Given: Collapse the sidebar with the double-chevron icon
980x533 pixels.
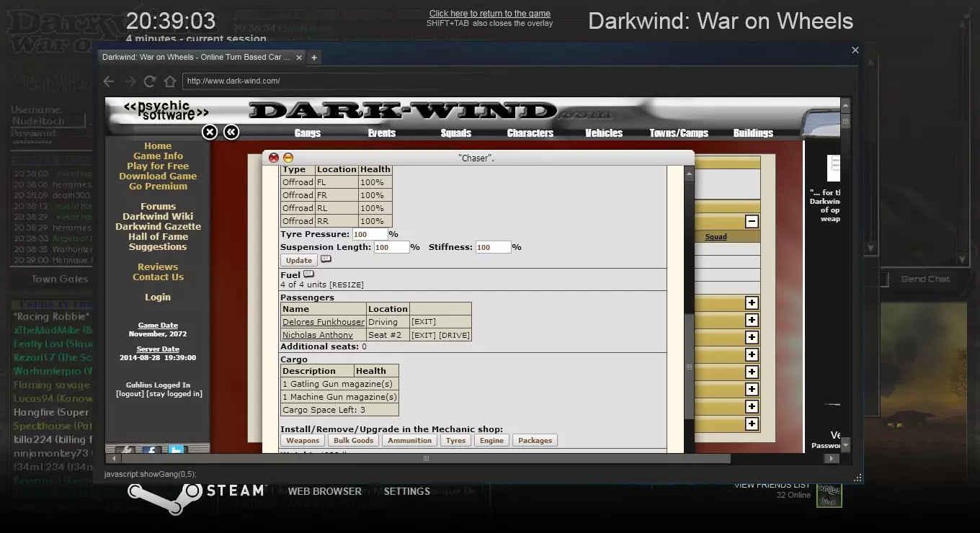Looking at the screenshot, I should 231,132.
